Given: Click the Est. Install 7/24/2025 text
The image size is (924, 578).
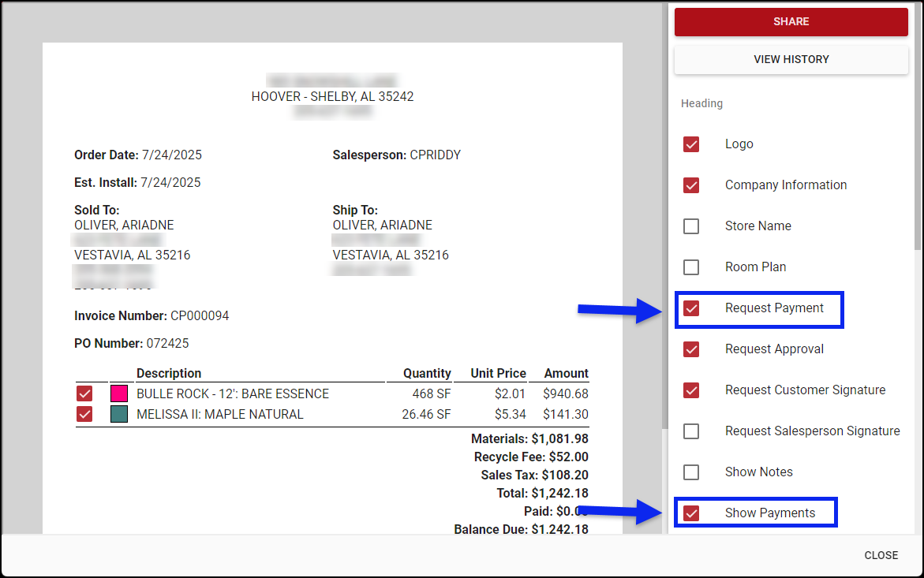Looking at the screenshot, I should point(137,183).
